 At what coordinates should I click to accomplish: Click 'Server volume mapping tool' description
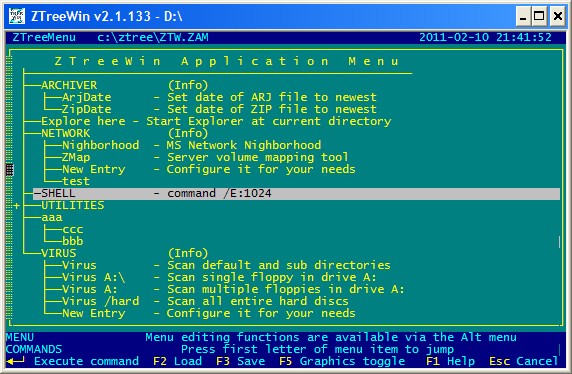[x=258, y=157]
